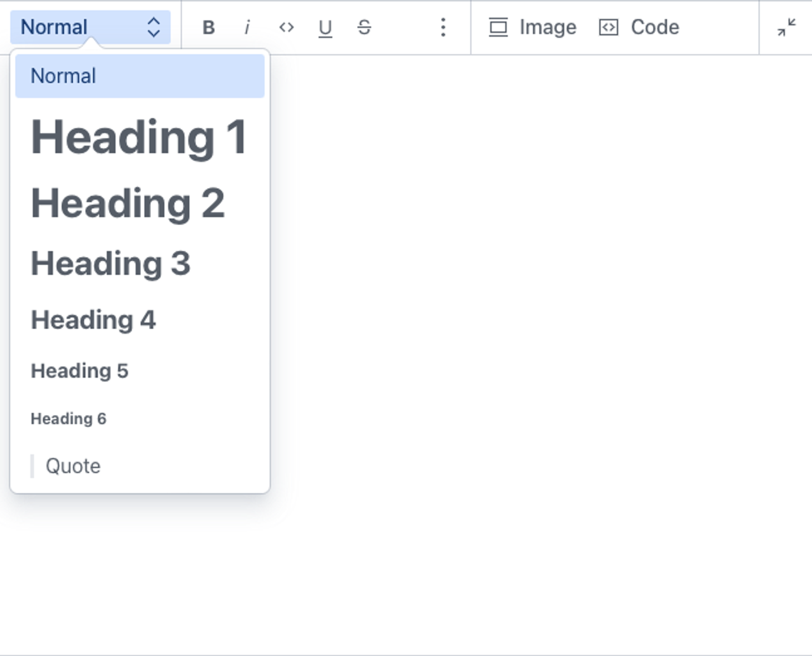The image size is (812, 656).
Task: Click the up-down chevron on style selector
Action: pyautogui.click(x=153, y=28)
